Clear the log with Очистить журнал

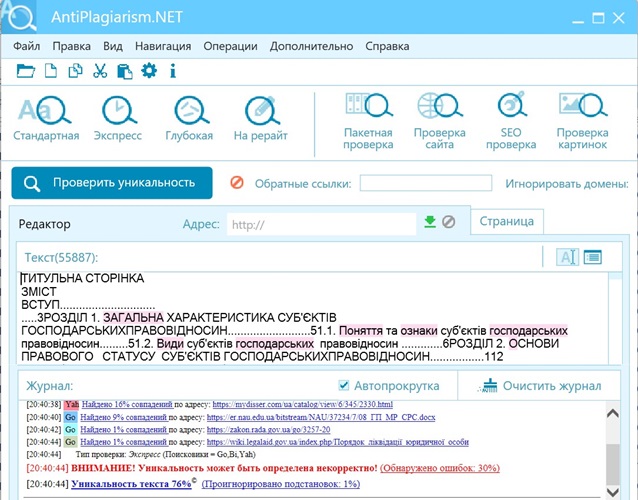[x=542, y=386]
